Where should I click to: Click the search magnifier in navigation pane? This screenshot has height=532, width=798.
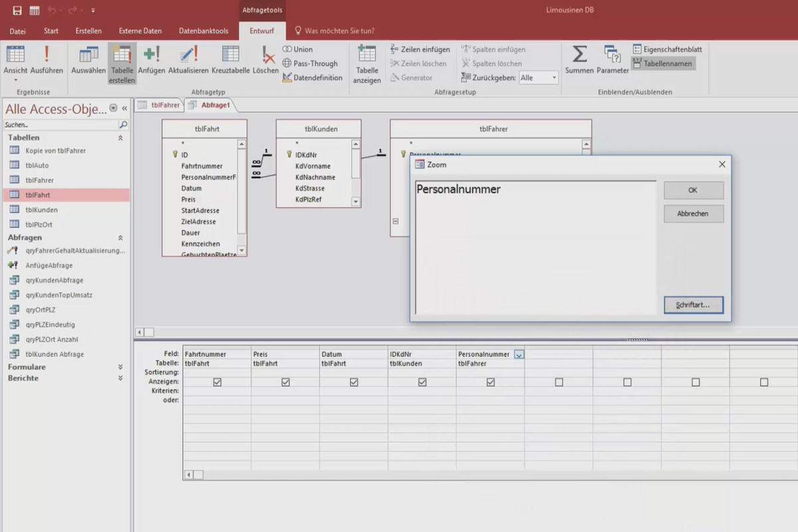[123, 124]
